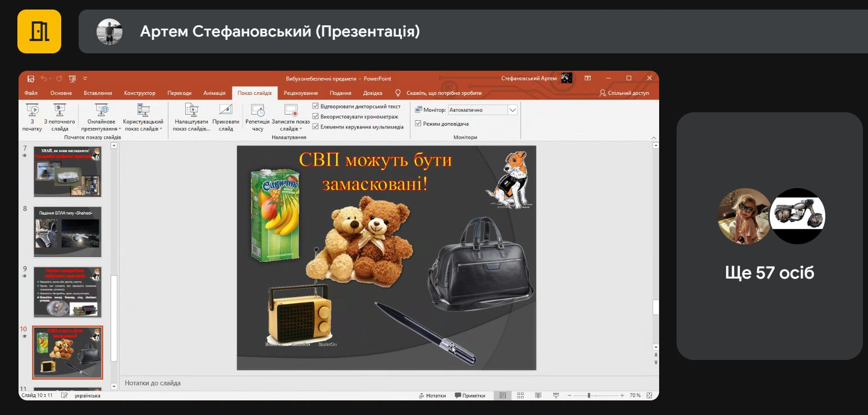This screenshot has height=415, width=868.
Task: Click the zoom in plus button
Action: 622,395
